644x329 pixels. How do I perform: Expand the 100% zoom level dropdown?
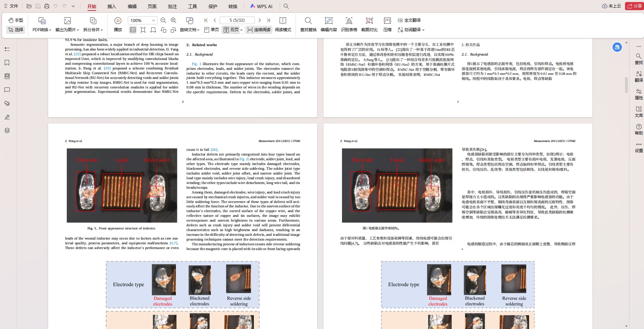click(x=153, y=20)
